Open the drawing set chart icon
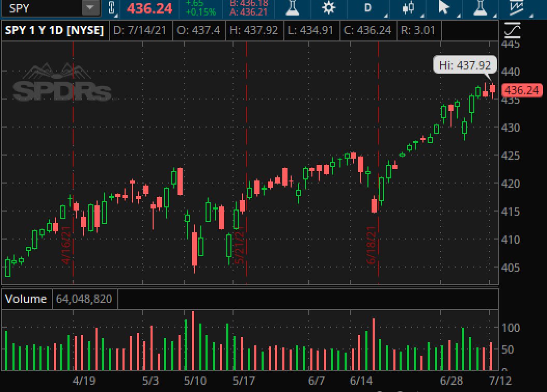Image resolution: width=547 pixels, height=392 pixels. (x=516, y=8)
